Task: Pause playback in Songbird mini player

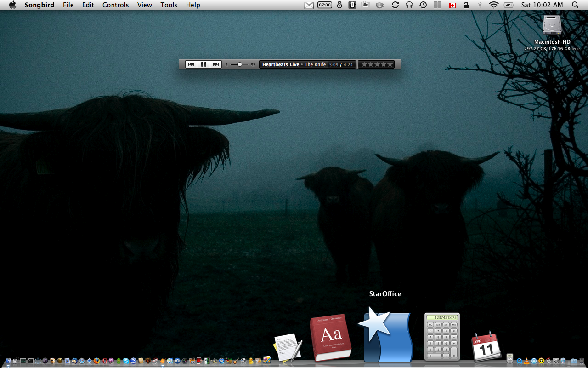Action: point(204,64)
